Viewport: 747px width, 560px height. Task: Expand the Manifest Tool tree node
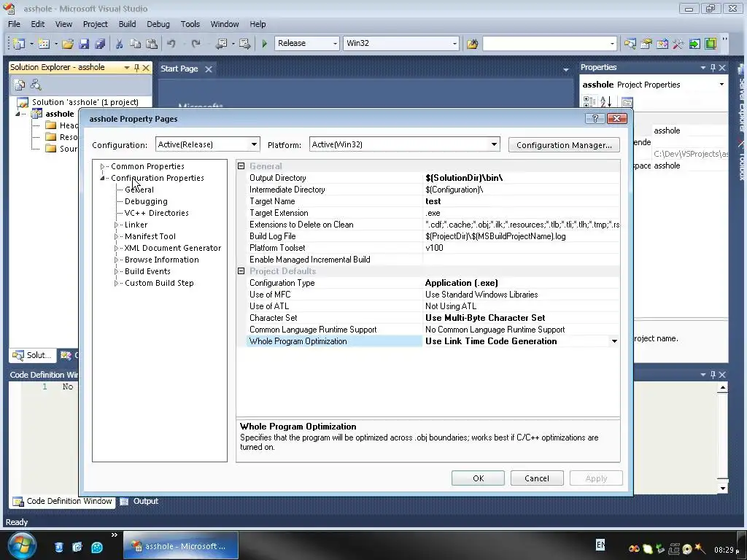pyautogui.click(x=116, y=236)
